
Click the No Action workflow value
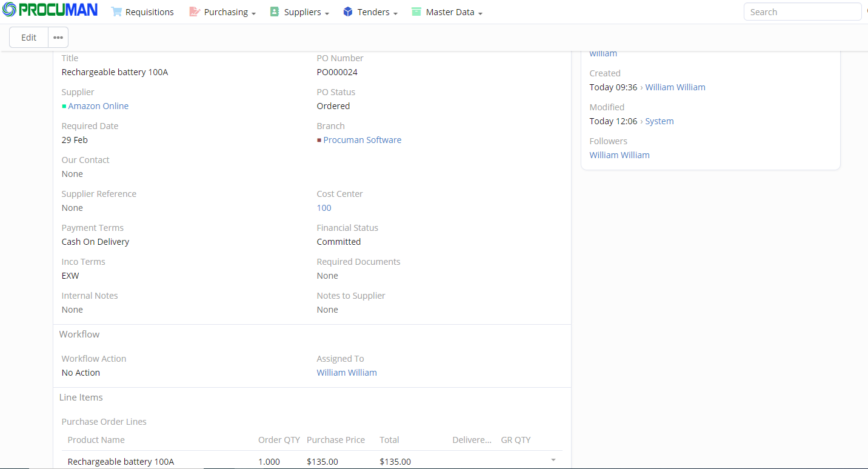click(81, 373)
